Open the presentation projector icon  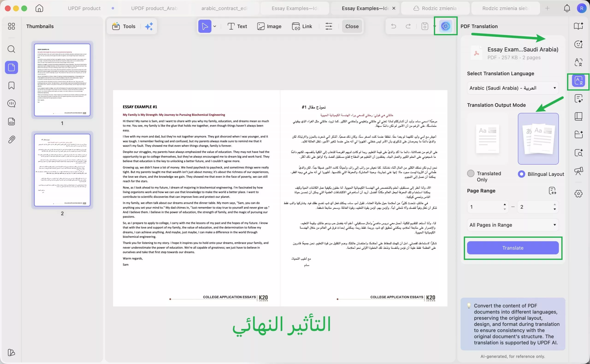578,171
